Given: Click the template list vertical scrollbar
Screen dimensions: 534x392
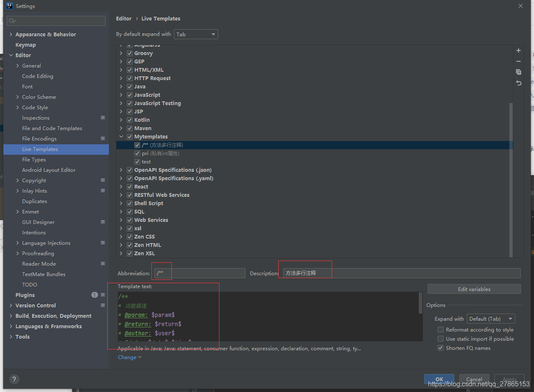Looking at the screenshot, I should [x=511, y=179].
